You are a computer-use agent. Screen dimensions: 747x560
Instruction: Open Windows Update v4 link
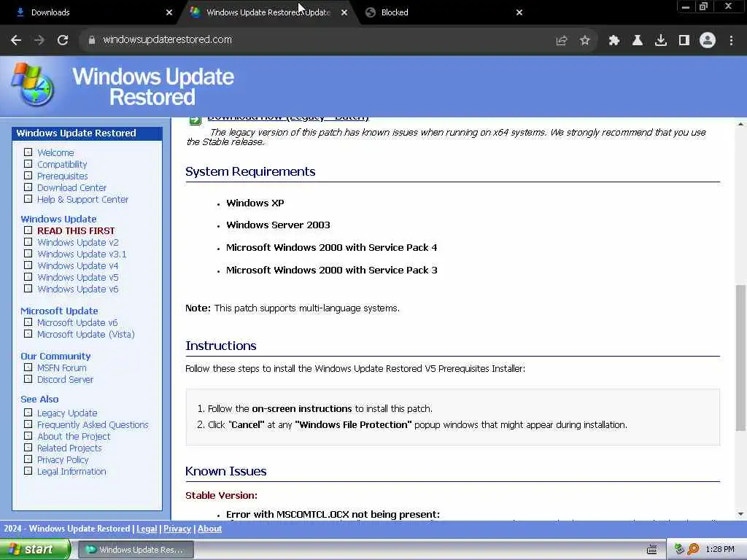[78, 265]
